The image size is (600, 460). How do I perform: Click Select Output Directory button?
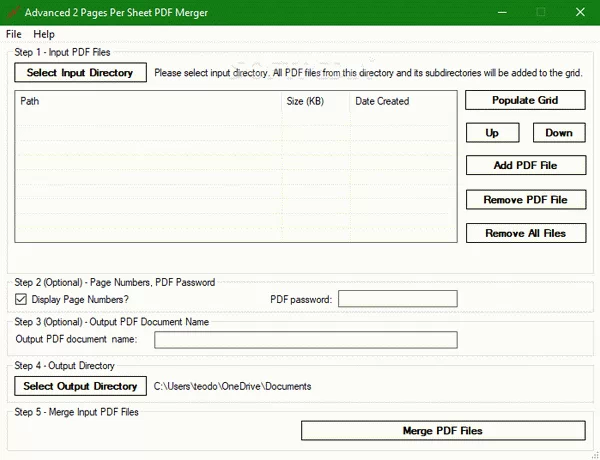click(80, 386)
